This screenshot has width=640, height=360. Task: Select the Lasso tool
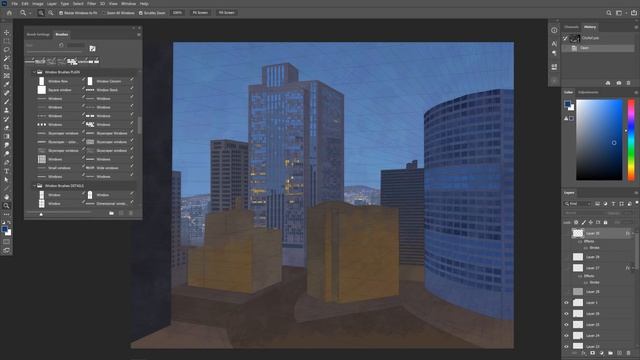tap(7, 49)
